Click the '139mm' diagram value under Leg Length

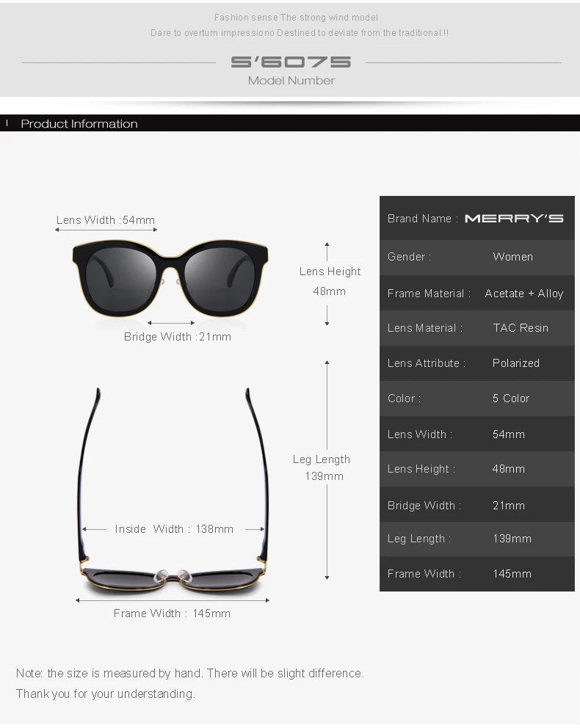click(324, 476)
